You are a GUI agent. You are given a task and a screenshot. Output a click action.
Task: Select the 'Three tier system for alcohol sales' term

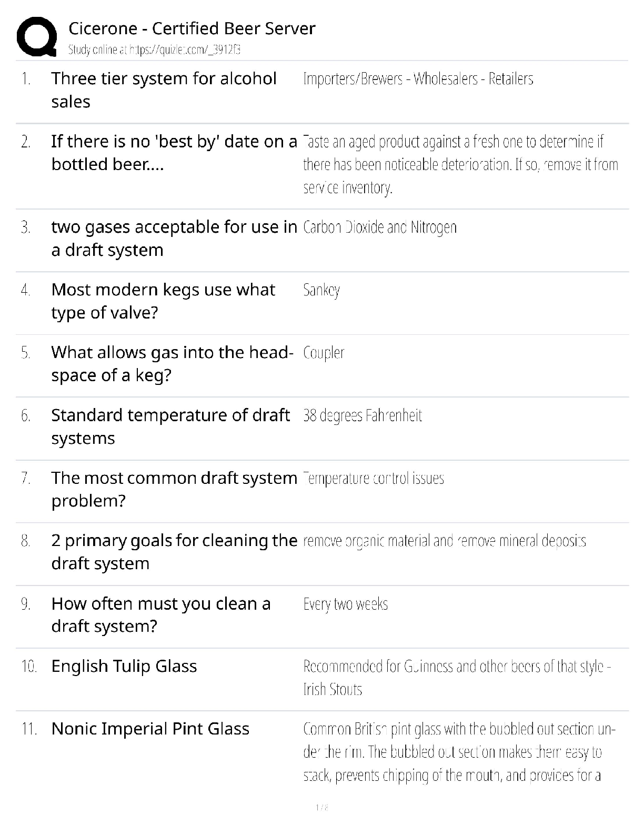click(164, 90)
